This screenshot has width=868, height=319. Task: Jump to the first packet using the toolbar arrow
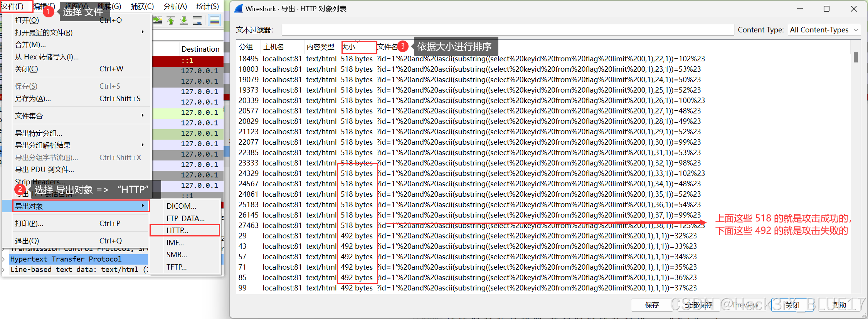[171, 20]
